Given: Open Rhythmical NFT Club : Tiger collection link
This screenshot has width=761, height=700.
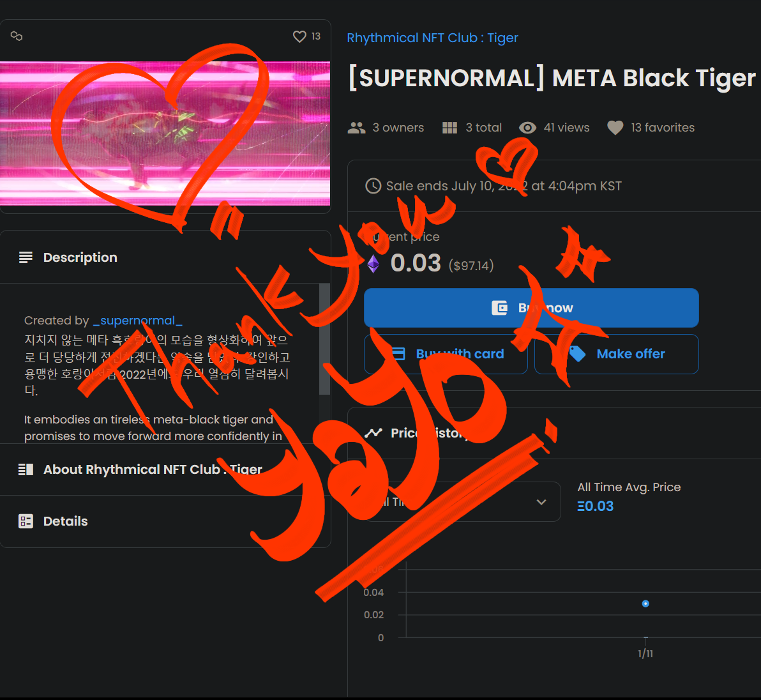Looking at the screenshot, I should tap(432, 38).
